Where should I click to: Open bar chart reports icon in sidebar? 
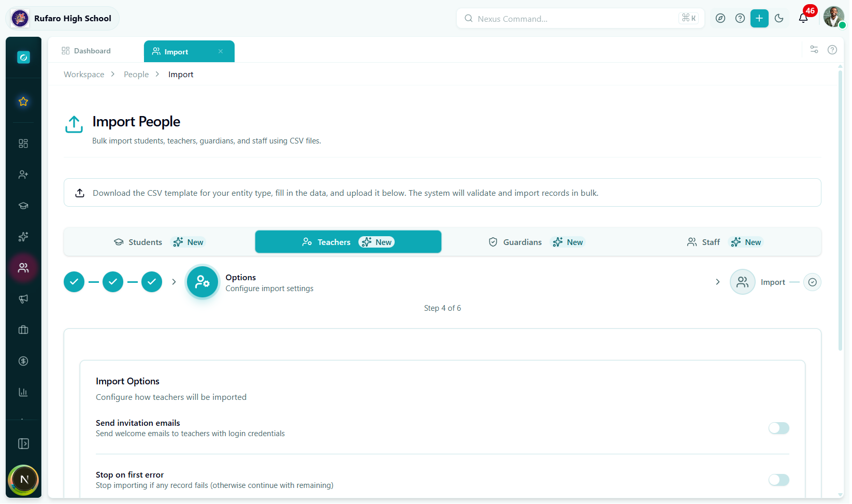click(x=23, y=392)
